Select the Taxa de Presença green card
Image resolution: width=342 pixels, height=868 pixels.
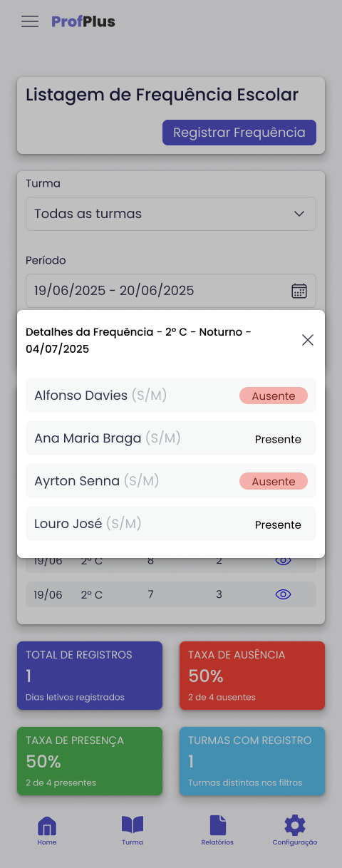point(90,761)
